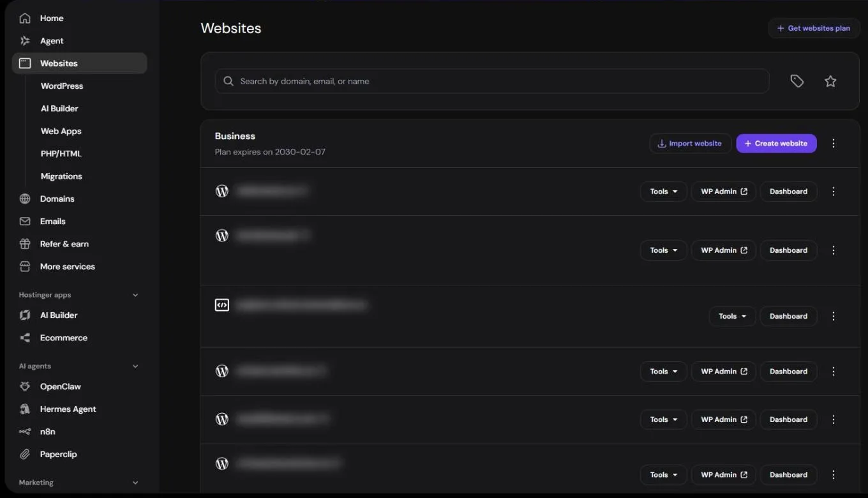Open WP Admin of the first listed website
This screenshot has height=498, width=868.
[x=724, y=192]
